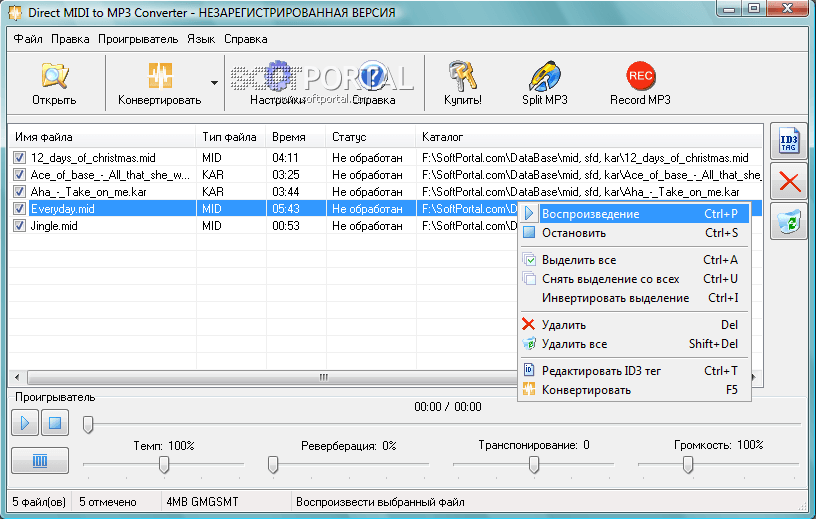This screenshot has width=816, height=519.
Task: Select the 12_days_of_christmas.mid row
Action: (385, 158)
